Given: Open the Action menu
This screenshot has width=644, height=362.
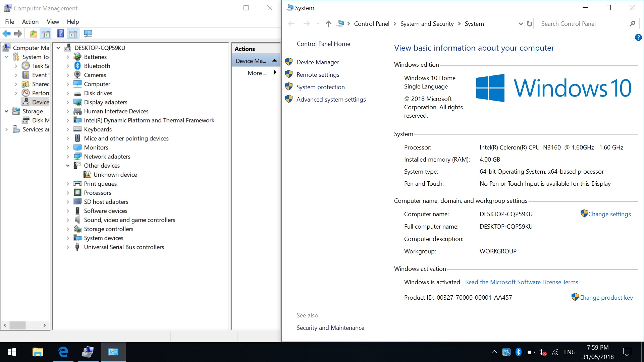Looking at the screenshot, I should pos(30,22).
